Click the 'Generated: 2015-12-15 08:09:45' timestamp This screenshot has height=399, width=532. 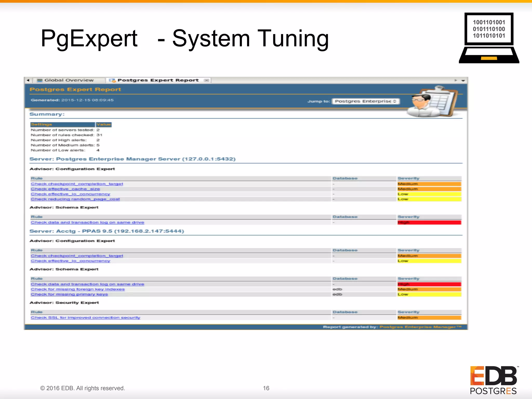pos(72,100)
